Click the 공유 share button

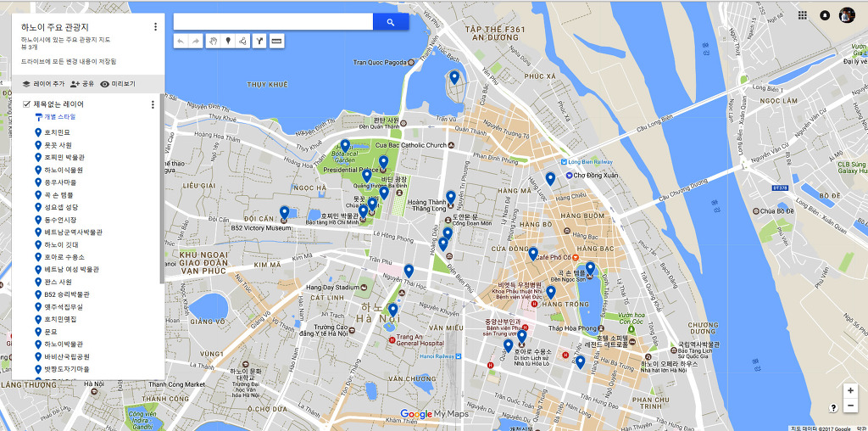coord(82,84)
